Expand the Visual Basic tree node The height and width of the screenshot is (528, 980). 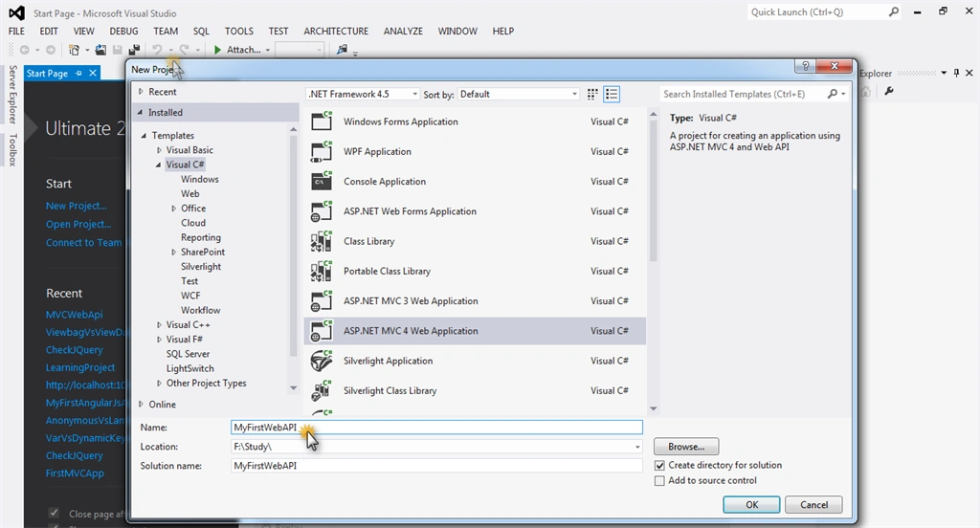coord(159,150)
